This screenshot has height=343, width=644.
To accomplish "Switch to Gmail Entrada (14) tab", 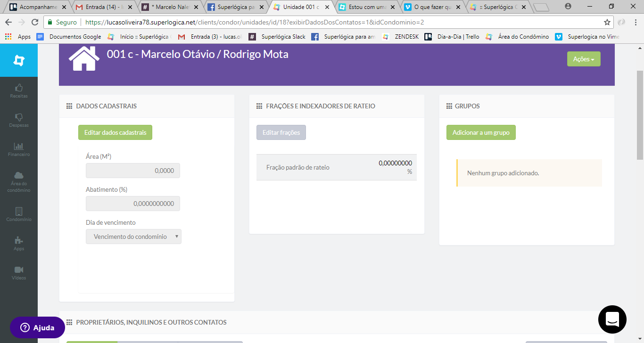I will click(x=104, y=7).
